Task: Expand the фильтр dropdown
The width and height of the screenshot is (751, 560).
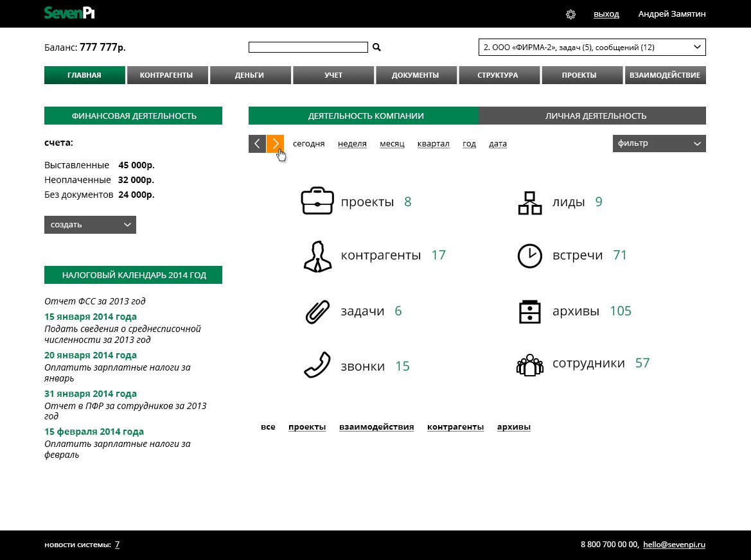Action: coord(659,143)
